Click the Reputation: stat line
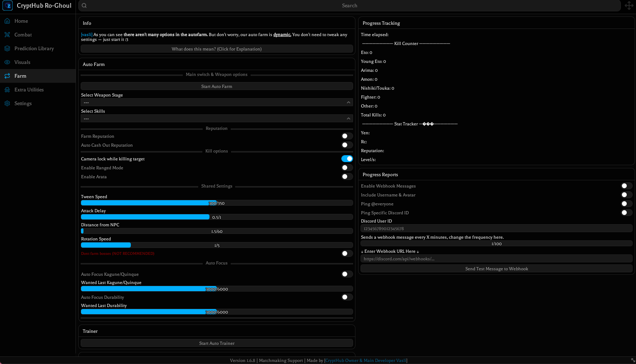636x364 pixels. coord(373,151)
